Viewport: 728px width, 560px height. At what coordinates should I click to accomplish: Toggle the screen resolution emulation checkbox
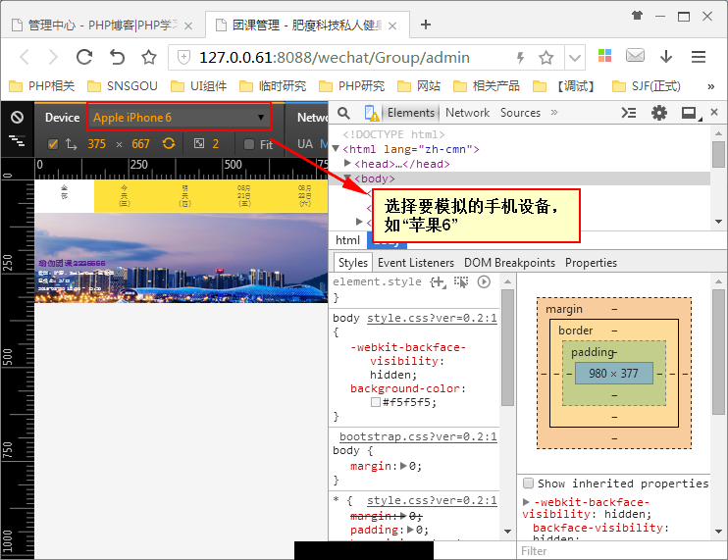(53, 144)
